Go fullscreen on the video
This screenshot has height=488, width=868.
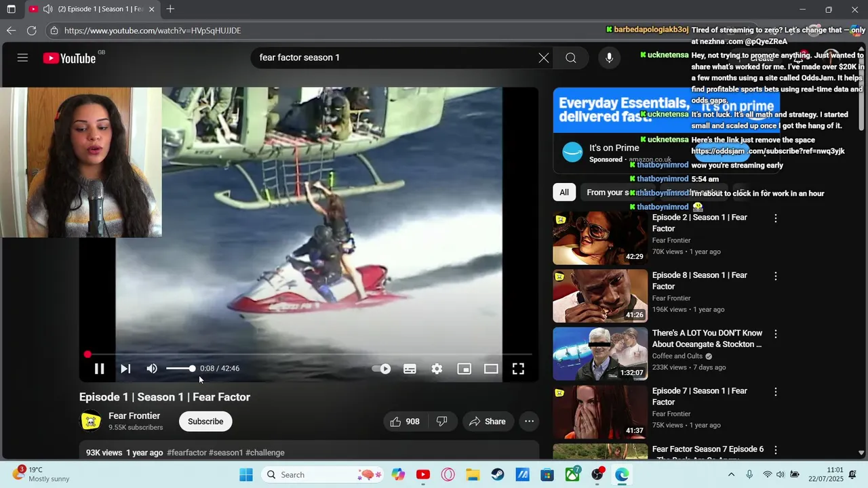pos(518,369)
